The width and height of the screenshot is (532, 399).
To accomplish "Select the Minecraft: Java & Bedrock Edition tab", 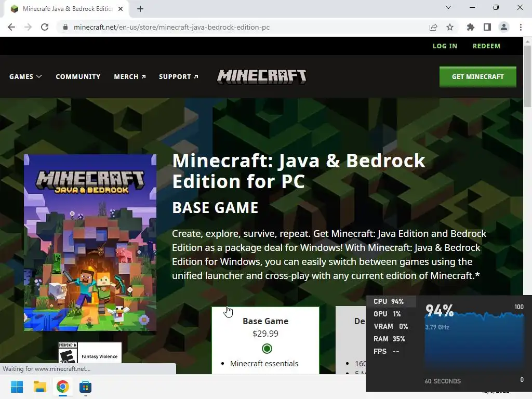I will [x=66, y=9].
